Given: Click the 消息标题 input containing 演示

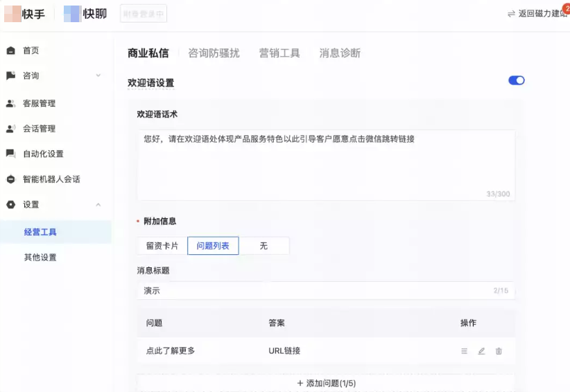Looking at the screenshot, I should 326,290.
